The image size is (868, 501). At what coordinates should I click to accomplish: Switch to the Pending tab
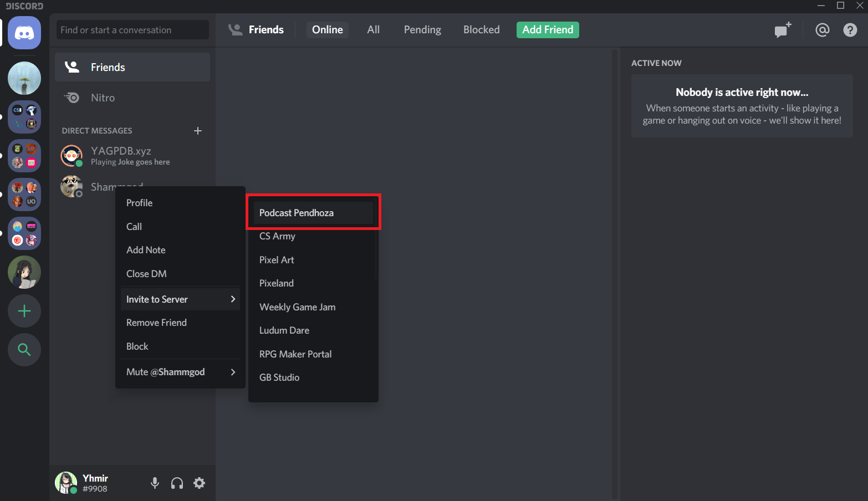click(422, 30)
